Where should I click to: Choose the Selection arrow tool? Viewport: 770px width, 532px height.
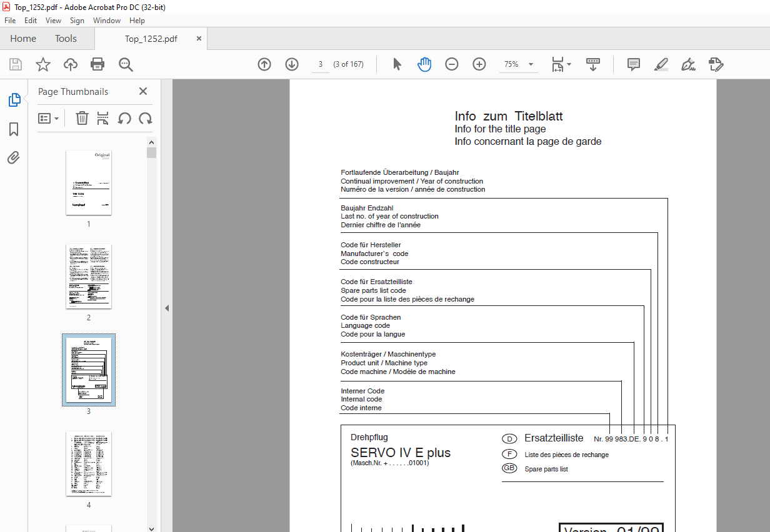[397, 64]
